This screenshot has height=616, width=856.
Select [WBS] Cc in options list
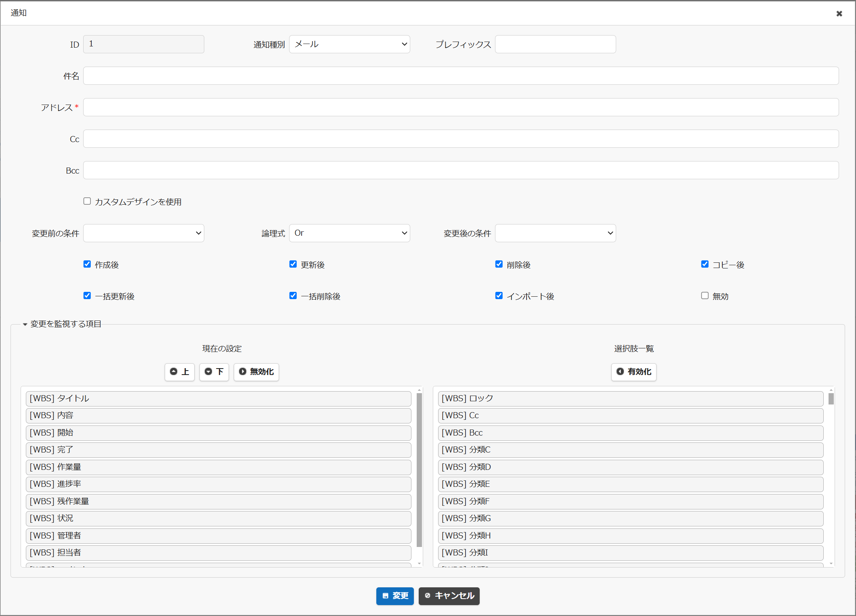click(x=631, y=415)
